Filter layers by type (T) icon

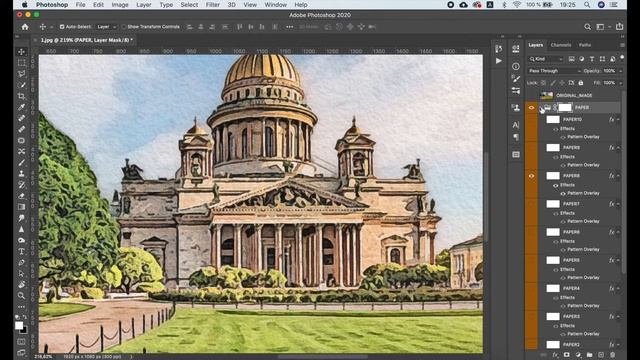point(592,59)
